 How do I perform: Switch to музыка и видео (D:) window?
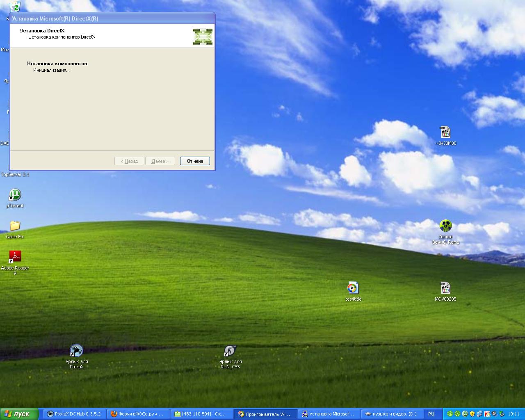(390, 414)
